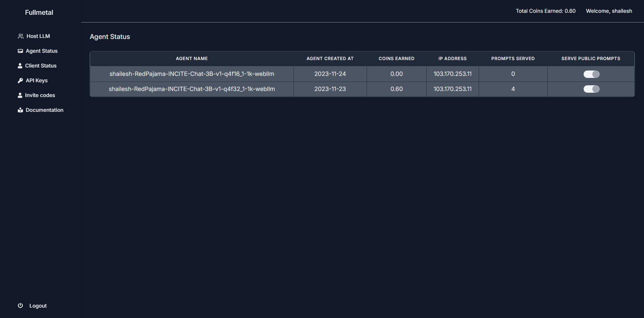Viewport: 644px width, 318px height.
Task: Click the Invite codes person icon
Action: (x=20, y=95)
